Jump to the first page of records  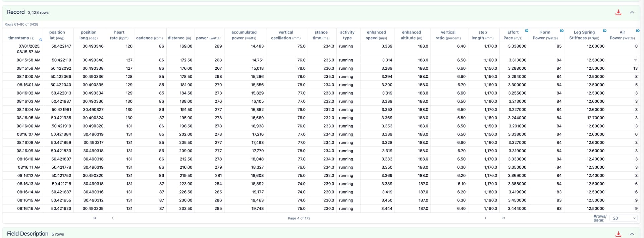tap(95, 218)
